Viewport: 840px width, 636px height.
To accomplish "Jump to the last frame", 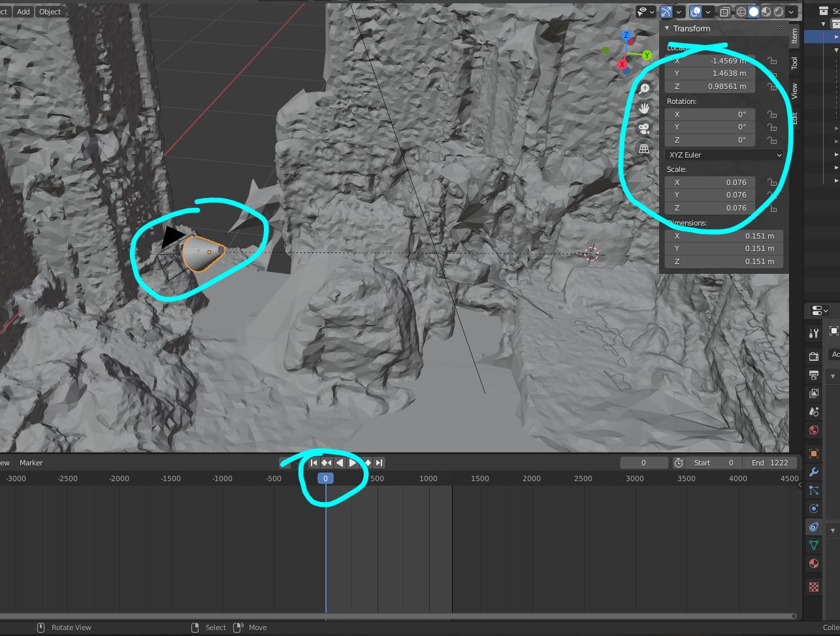I will click(x=379, y=463).
